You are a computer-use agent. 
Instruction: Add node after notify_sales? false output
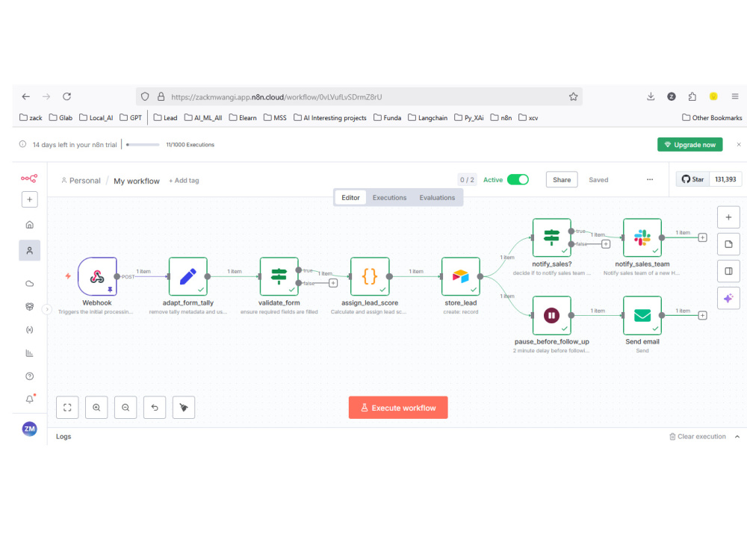click(606, 244)
